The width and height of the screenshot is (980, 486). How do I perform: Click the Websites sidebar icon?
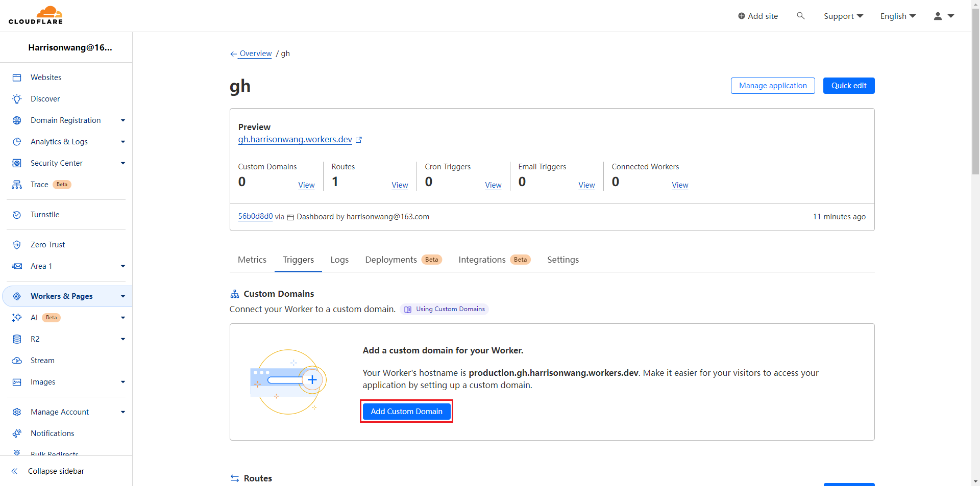click(x=17, y=78)
